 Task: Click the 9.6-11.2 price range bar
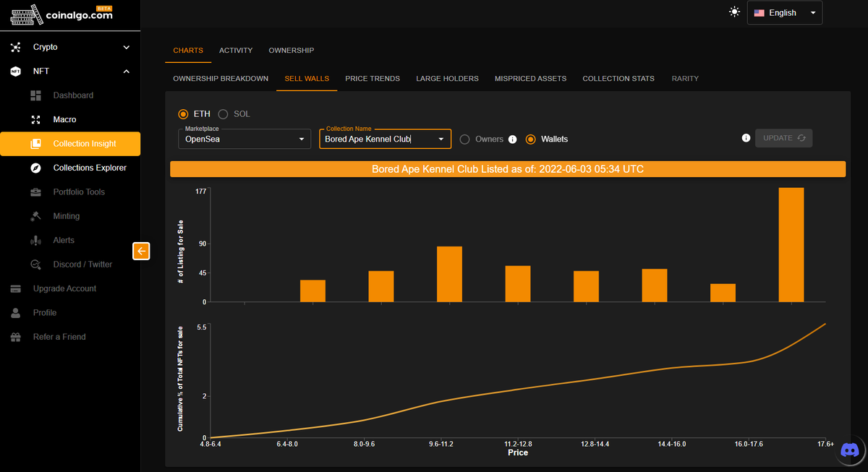point(449,274)
